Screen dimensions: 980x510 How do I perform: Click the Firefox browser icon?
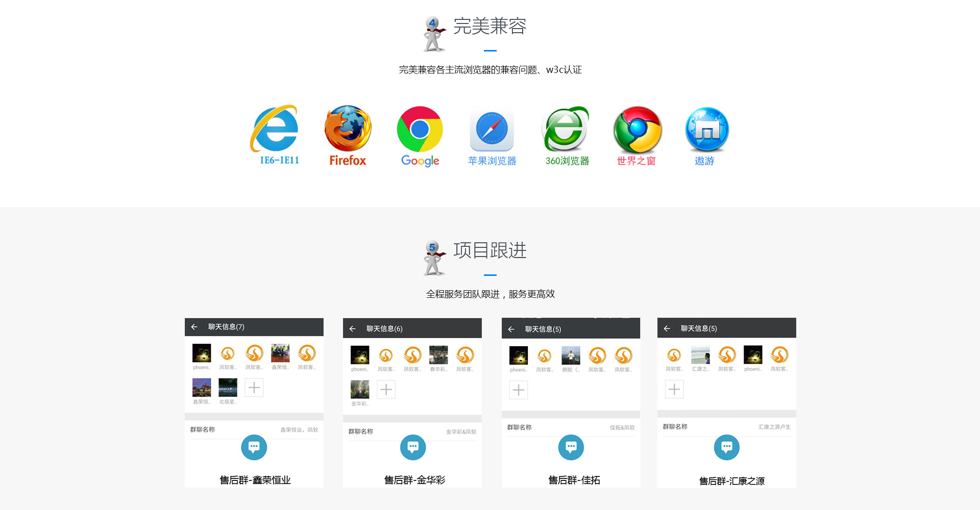[x=348, y=129]
